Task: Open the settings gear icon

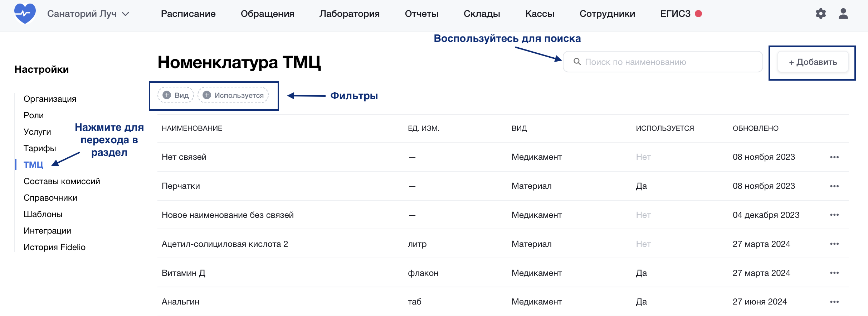Action: pyautogui.click(x=821, y=14)
